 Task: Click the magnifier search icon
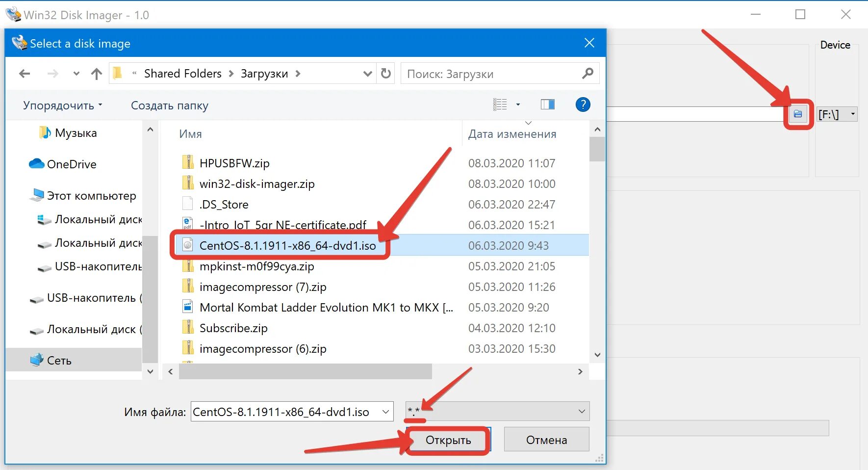pyautogui.click(x=587, y=74)
